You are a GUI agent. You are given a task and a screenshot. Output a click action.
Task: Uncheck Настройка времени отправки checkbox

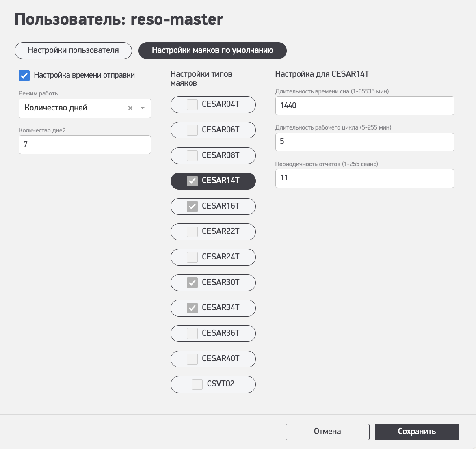pos(24,76)
